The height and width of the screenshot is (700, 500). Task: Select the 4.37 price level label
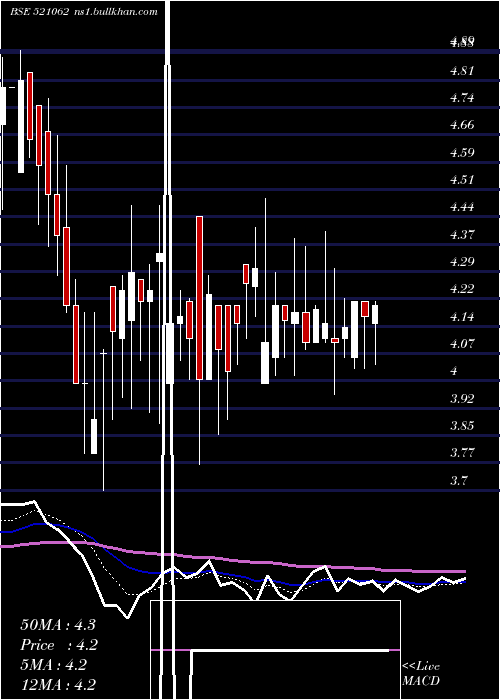tap(462, 234)
